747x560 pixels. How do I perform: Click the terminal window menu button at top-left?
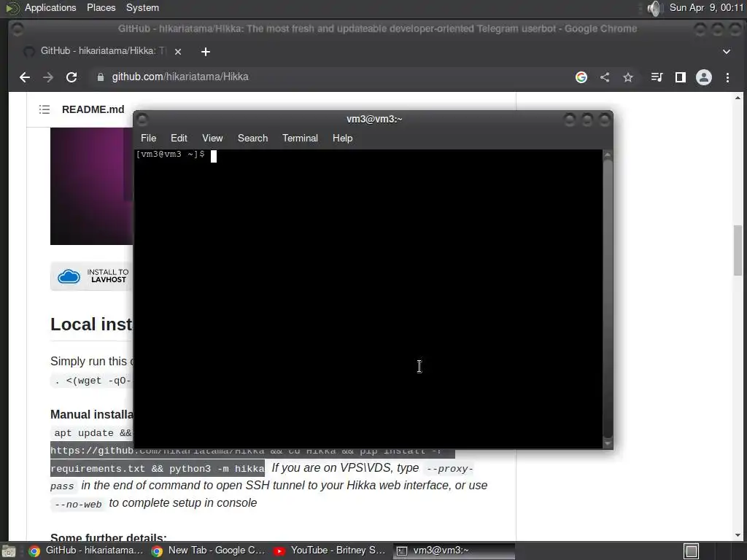tap(142, 119)
